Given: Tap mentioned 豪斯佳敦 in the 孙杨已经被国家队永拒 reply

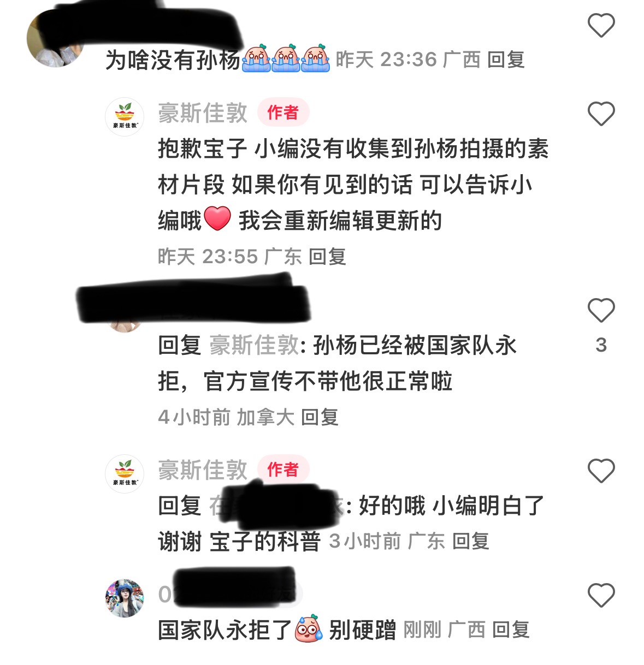Looking at the screenshot, I should [254, 345].
